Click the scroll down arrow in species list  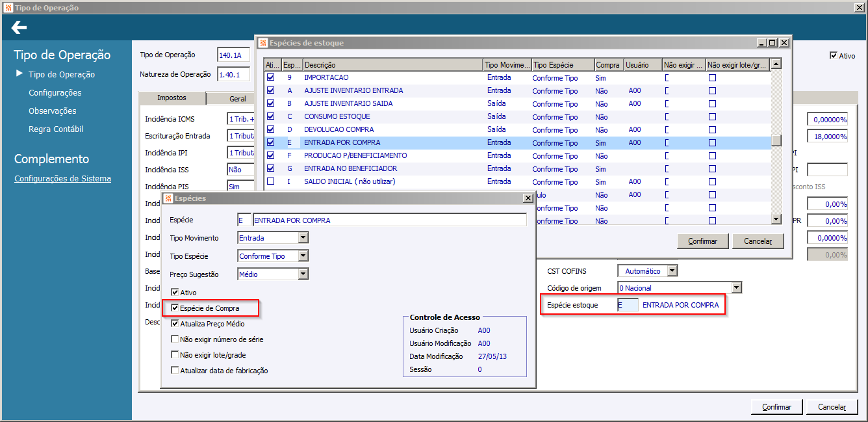pyautogui.click(x=776, y=220)
